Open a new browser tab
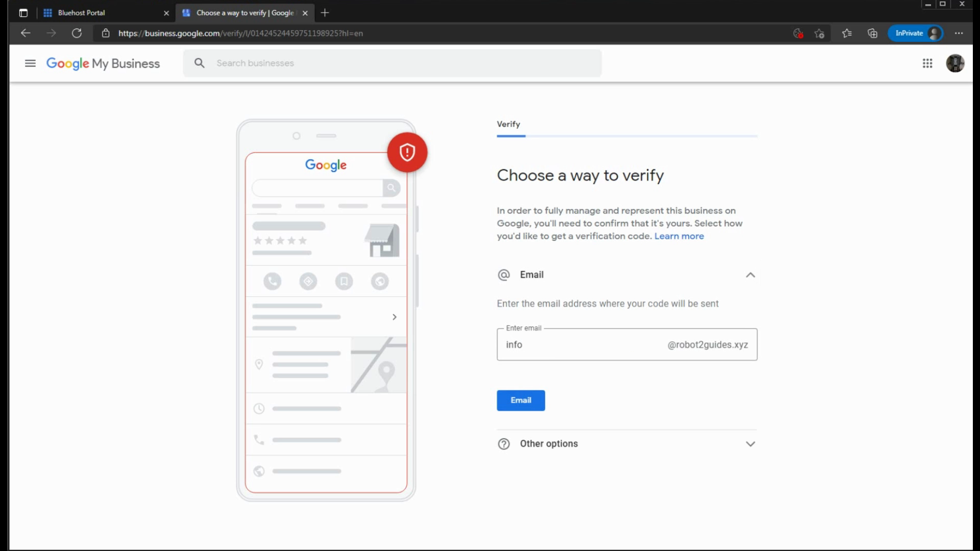 coord(325,13)
